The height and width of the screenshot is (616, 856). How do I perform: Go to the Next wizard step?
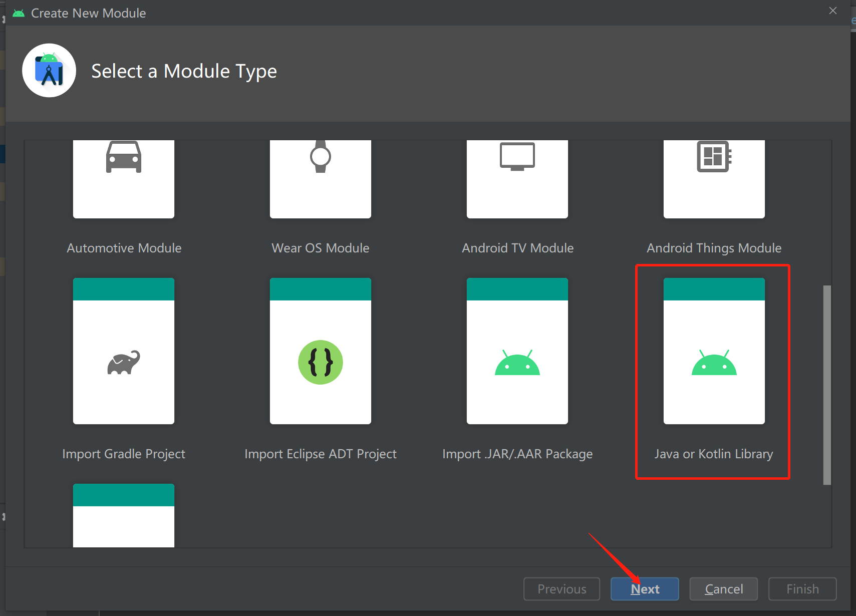click(645, 589)
